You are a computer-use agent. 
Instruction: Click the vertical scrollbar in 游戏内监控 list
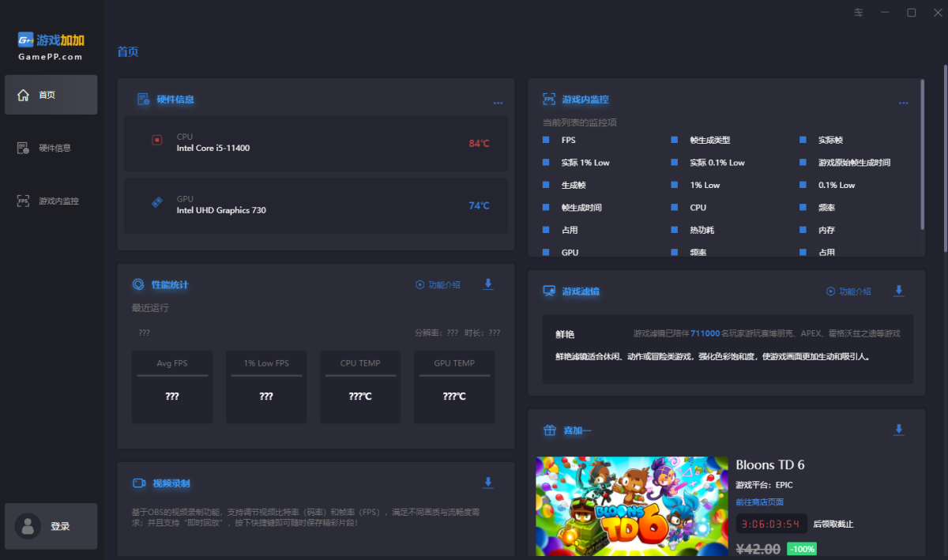tap(922, 154)
